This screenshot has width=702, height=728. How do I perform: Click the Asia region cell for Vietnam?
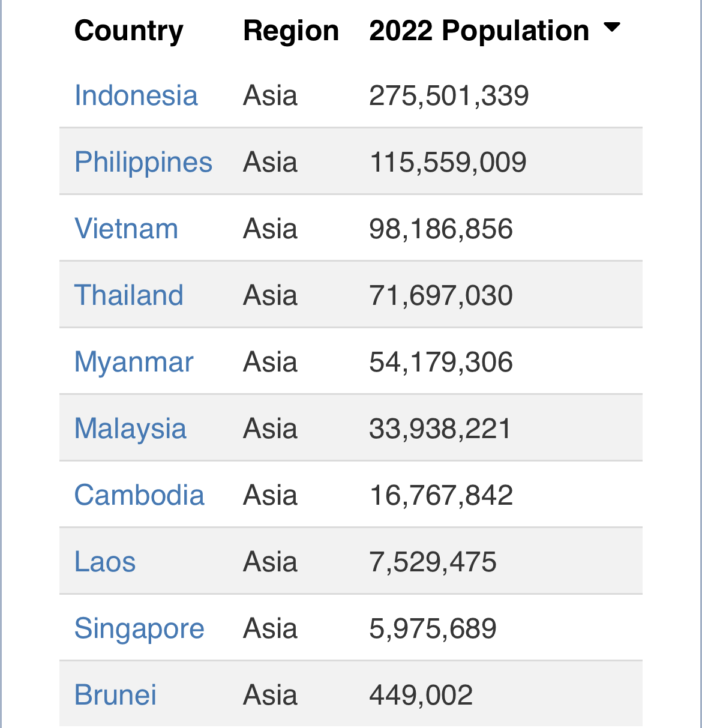pos(270,229)
